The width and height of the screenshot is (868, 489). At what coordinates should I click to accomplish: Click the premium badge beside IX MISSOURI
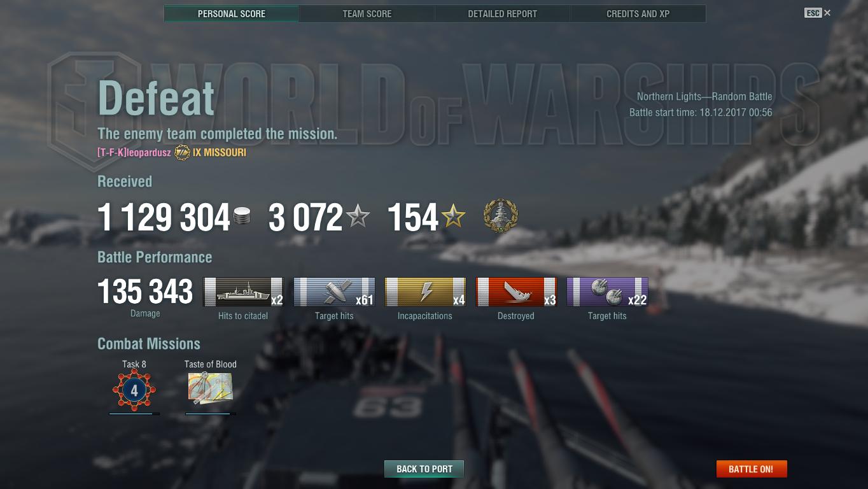coord(182,153)
